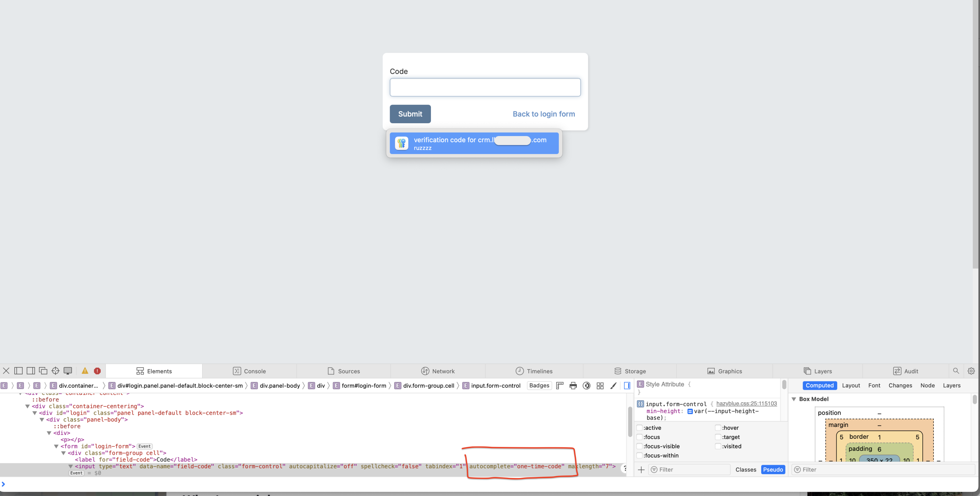Image resolution: width=980 pixels, height=496 pixels.
Task: Open inspector search with the magnifier icon
Action: click(x=956, y=371)
